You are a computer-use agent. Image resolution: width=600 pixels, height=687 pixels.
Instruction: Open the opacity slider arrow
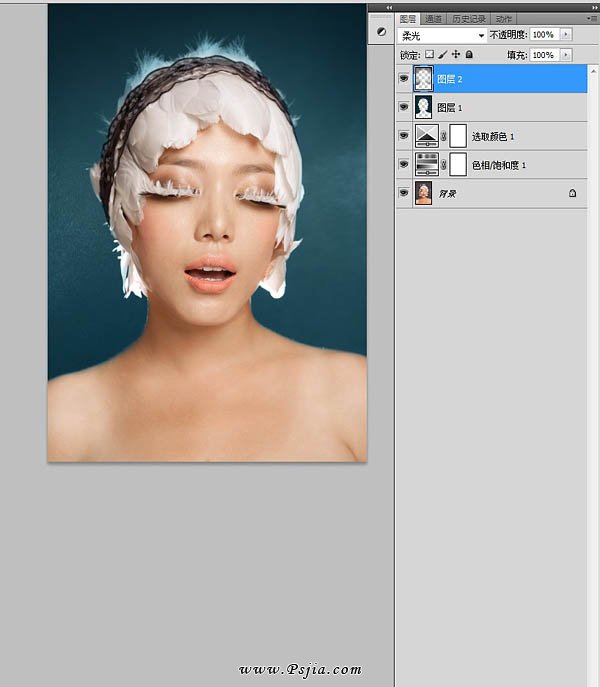(x=567, y=35)
